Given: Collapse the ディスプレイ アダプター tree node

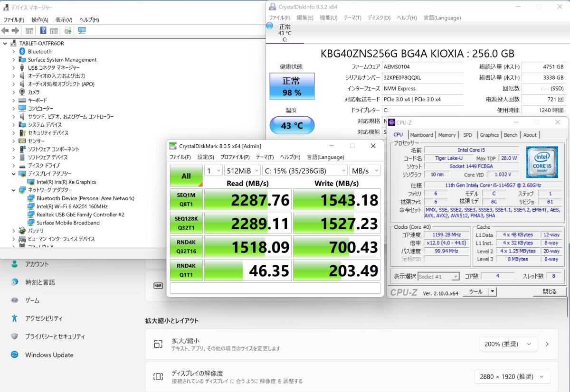Looking at the screenshot, I should pos(14,174).
